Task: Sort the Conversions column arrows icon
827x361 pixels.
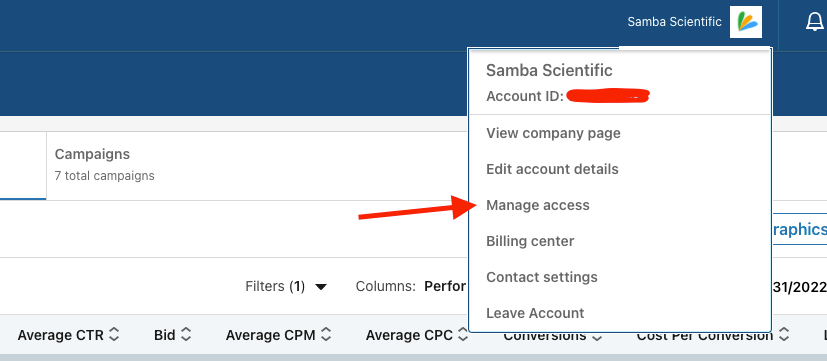Action: [x=597, y=336]
